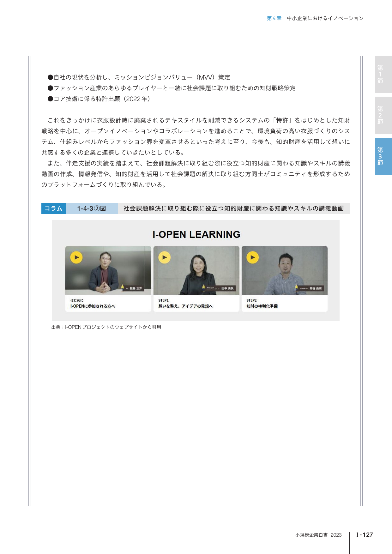Click the 1-4-3②図 figure number
The height and width of the screenshot is (554, 392).
[x=92, y=208]
